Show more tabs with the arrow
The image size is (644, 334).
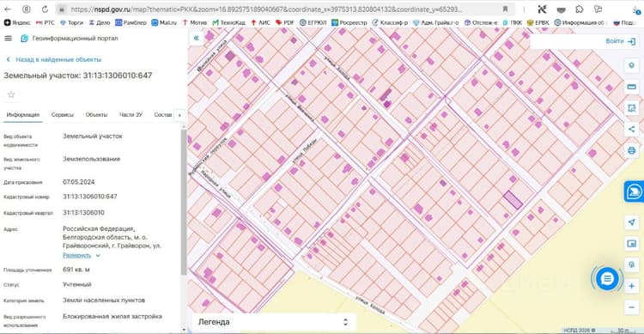(179, 115)
